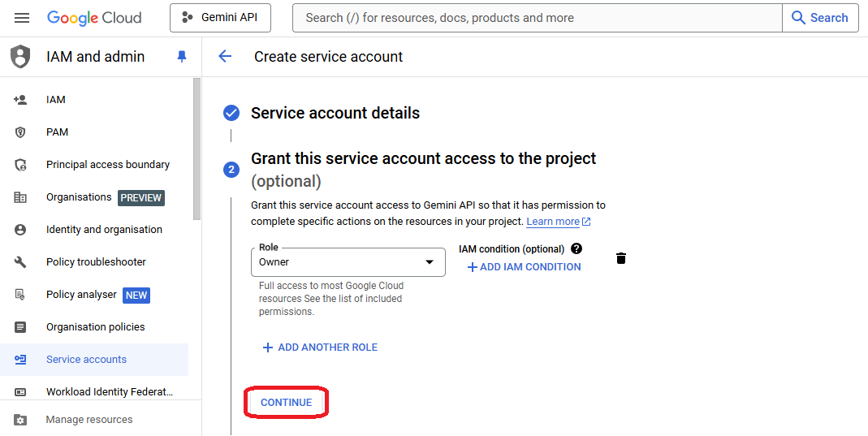This screenshot has width=868, height=436.
Task: Click the back arrow beside Create service account
Action: click(x=225, y=56)
